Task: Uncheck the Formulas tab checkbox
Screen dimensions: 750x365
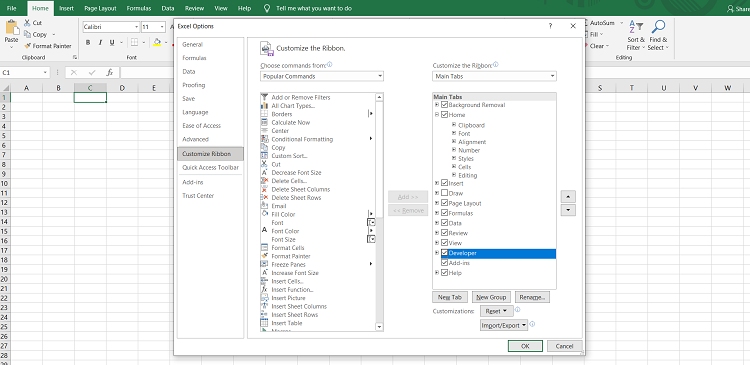Action: point(444,213)
